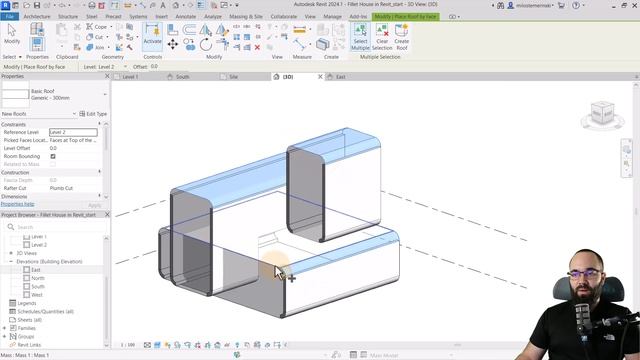Screen dimensions: 640x360
Task: Open the Annotate ribbon tab
Action: pos(186,17)
